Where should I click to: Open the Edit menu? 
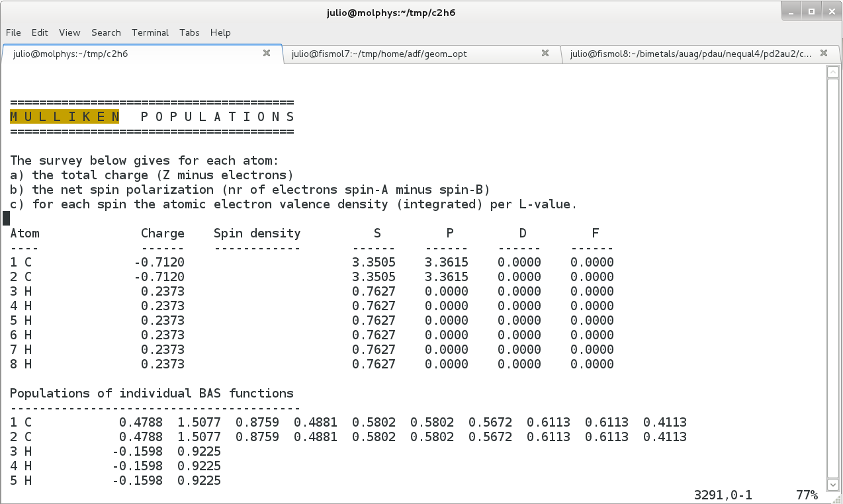[40, 32]
